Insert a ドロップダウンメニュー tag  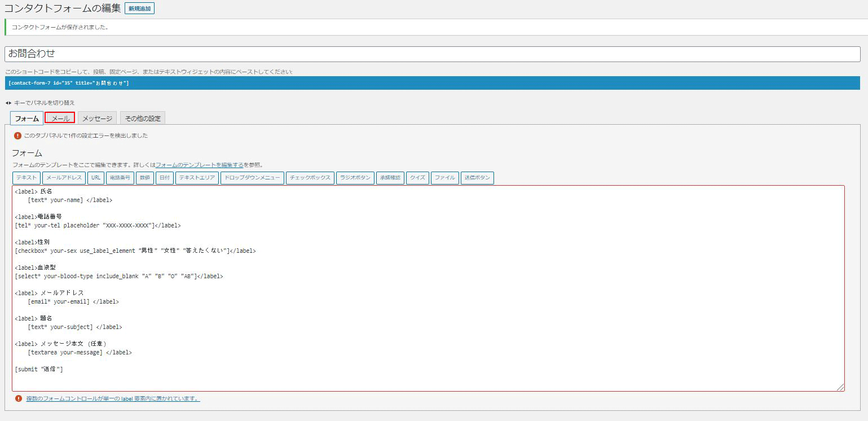pyautogui.click(x=252, y=178)
